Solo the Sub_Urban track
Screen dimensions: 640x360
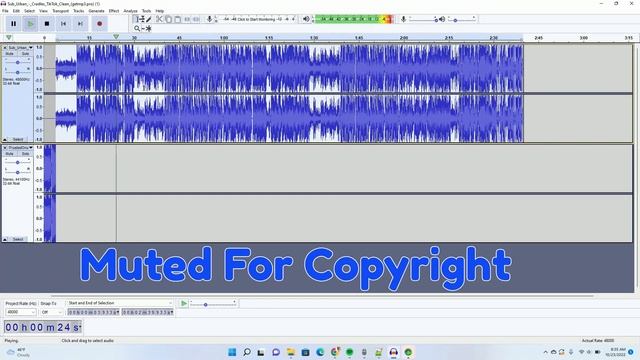point(25,53)
